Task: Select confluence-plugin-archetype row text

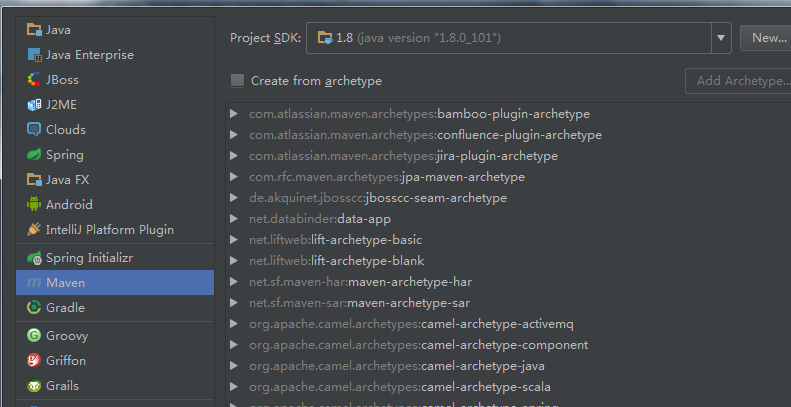Action: (x=425, y=135)
